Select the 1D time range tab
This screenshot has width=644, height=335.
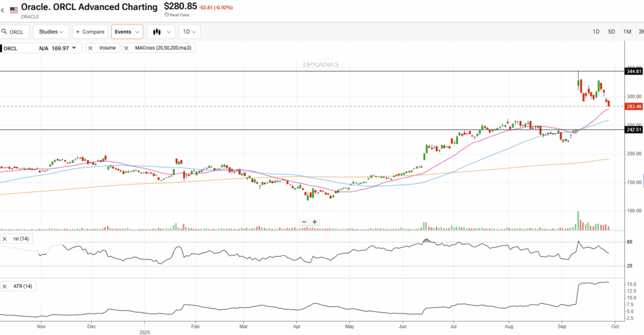[596, 31]
